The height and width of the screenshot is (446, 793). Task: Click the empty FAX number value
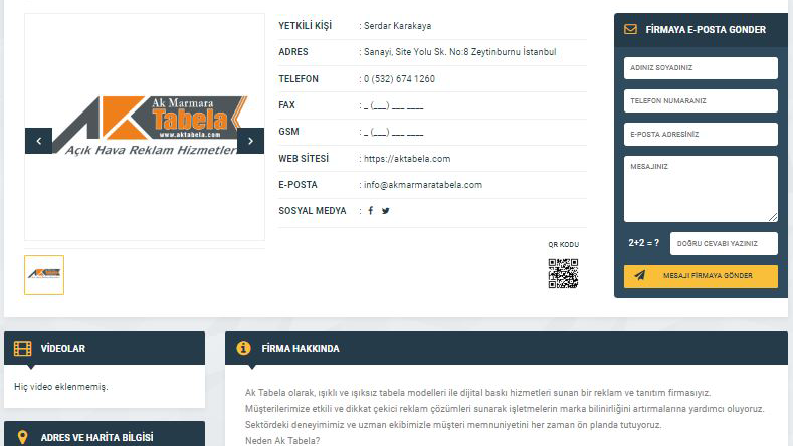tap(393, 105)
